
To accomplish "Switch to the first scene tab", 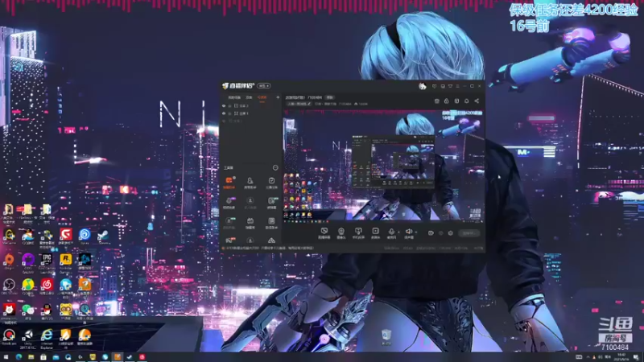I will click(234, 97).
